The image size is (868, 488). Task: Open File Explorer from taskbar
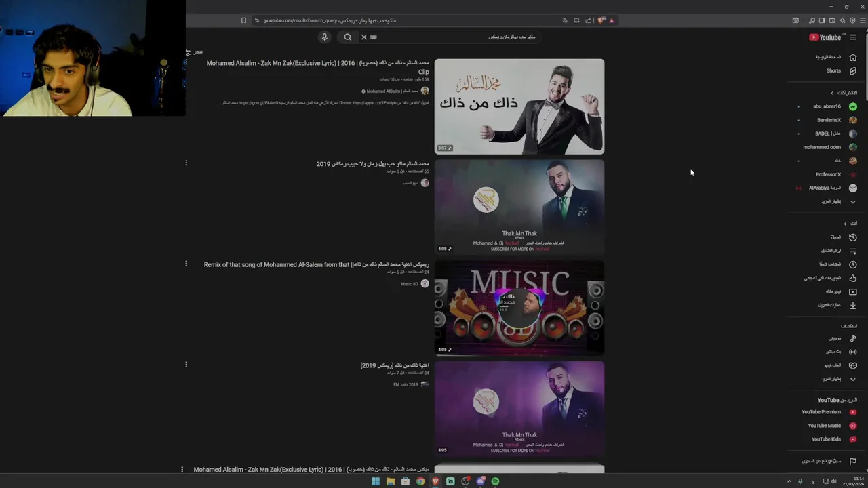coord(391,481)
